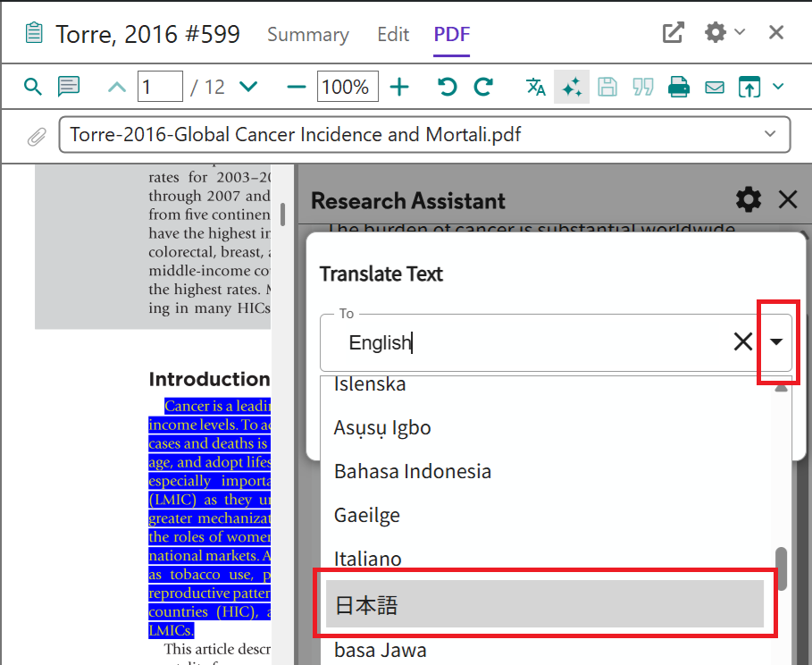This screenshot has height=665, width=812.
Task: Rotate the PDF clockwise
Action: pos(483,87)
